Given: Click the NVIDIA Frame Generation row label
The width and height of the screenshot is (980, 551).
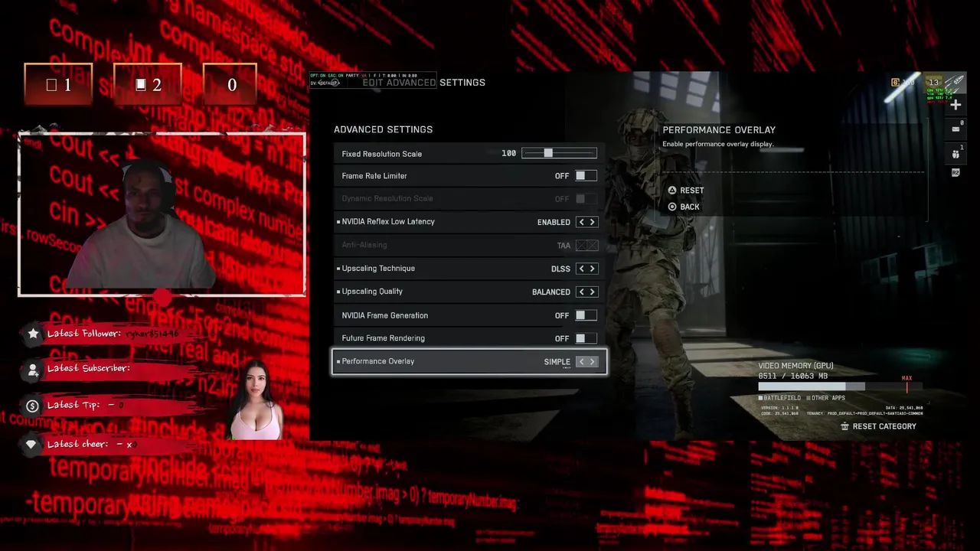Looking at the screenshot, I should pyautogui.click(x=385, y=315).
